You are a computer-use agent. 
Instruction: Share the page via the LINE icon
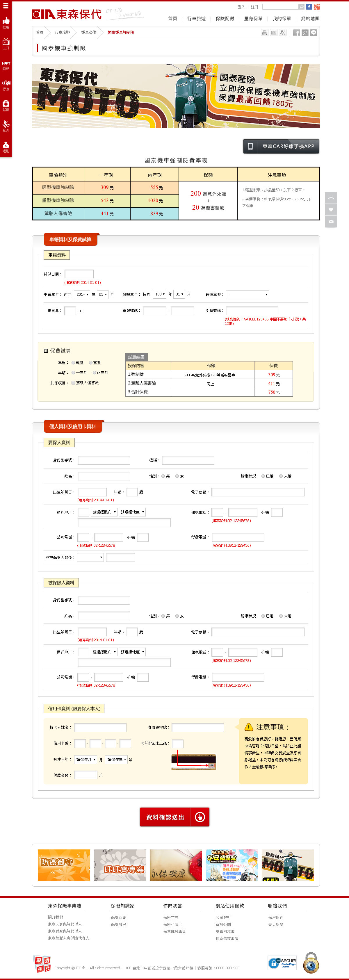click(x=314, y=33)
